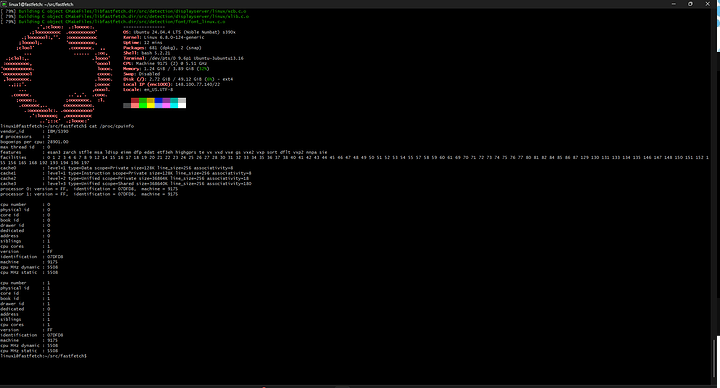Click the bright magenta color block
Screen dimensions: 720x388
[x=166, y=105]
